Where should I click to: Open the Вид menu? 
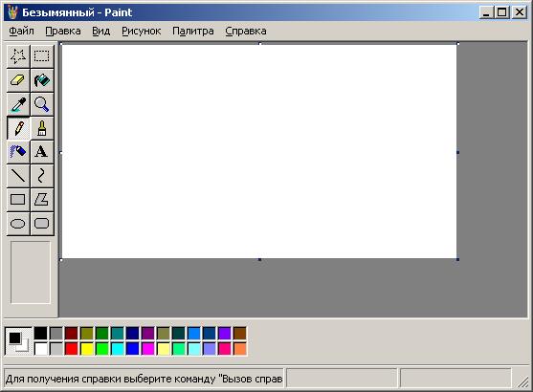(101, 31)
